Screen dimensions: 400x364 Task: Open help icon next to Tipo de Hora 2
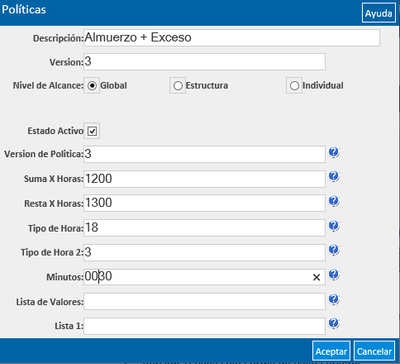(334, 250)
